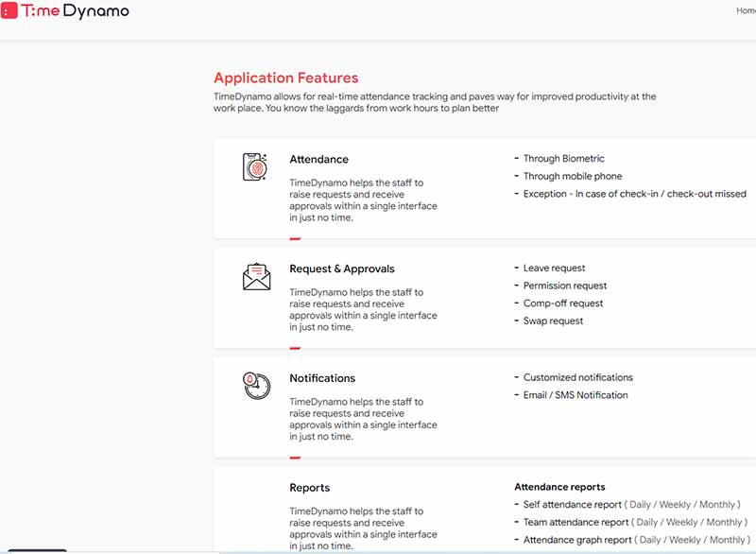Image resolution: width=756 pixels, height=554 pixels.
Task: Click the Through mobile phone item
Action: point(573,176)
